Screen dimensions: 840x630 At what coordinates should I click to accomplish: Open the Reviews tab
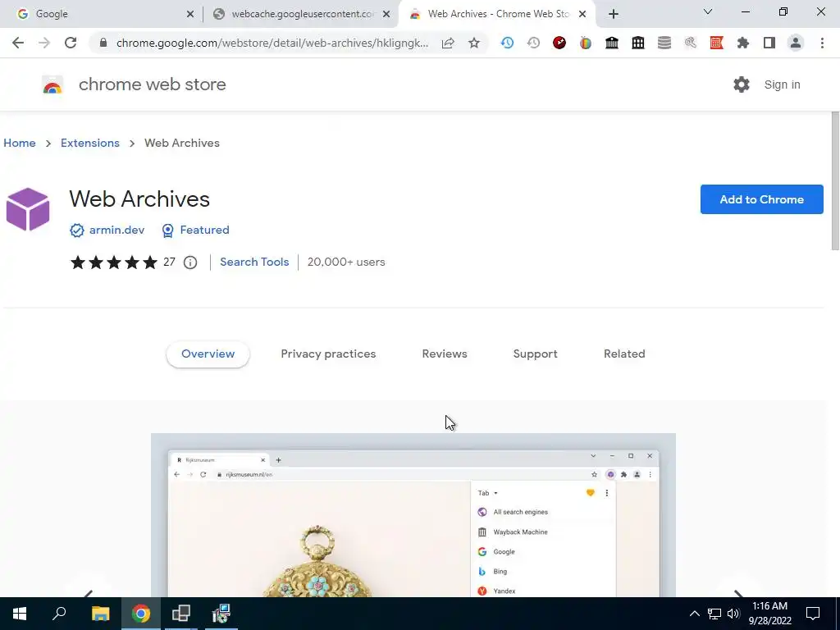pyautogui.click(x=445, y=354)
